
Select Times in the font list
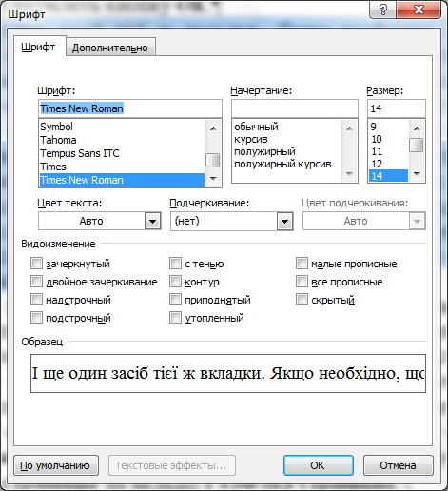point(122,167)
